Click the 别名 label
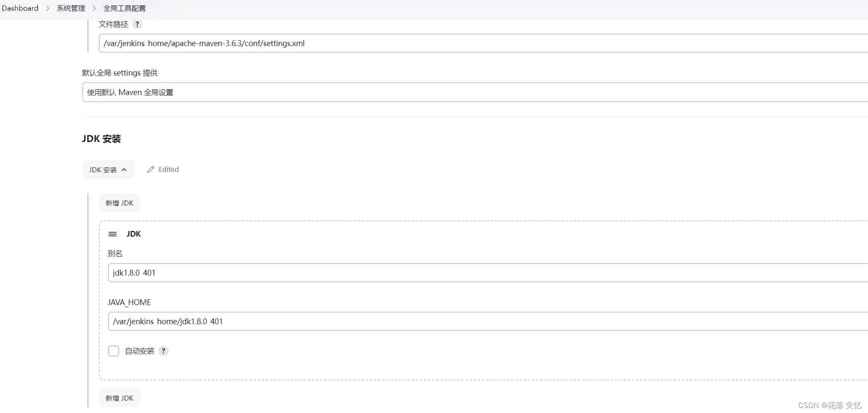 point(115,253)
